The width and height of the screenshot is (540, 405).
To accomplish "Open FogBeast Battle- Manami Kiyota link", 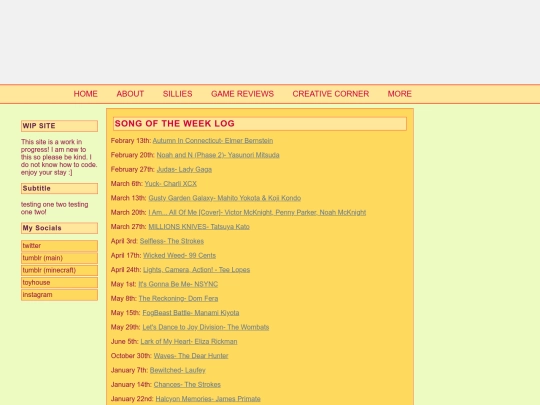I will 191,313.
